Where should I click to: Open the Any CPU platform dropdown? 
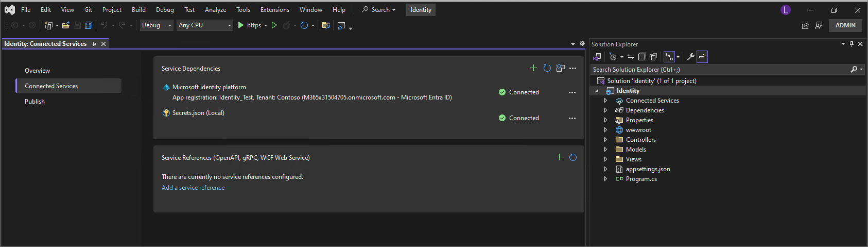pyautogui.click(x=205, y=25)
